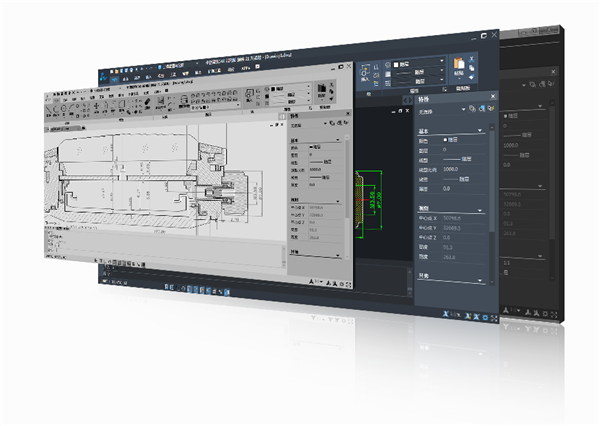This screenshot has width=600, height=426.
Task: Click white color swatch in blue ribbon color box
Action: tap(396, 64)
